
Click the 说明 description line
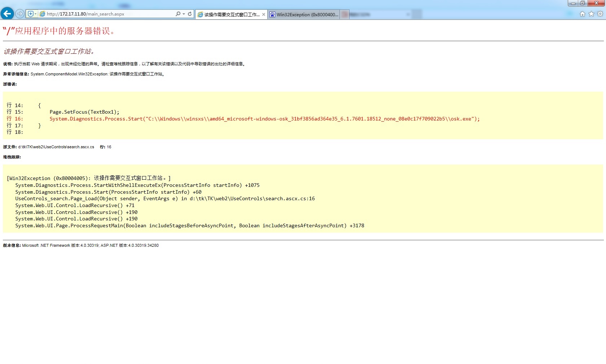pos(124,64)
